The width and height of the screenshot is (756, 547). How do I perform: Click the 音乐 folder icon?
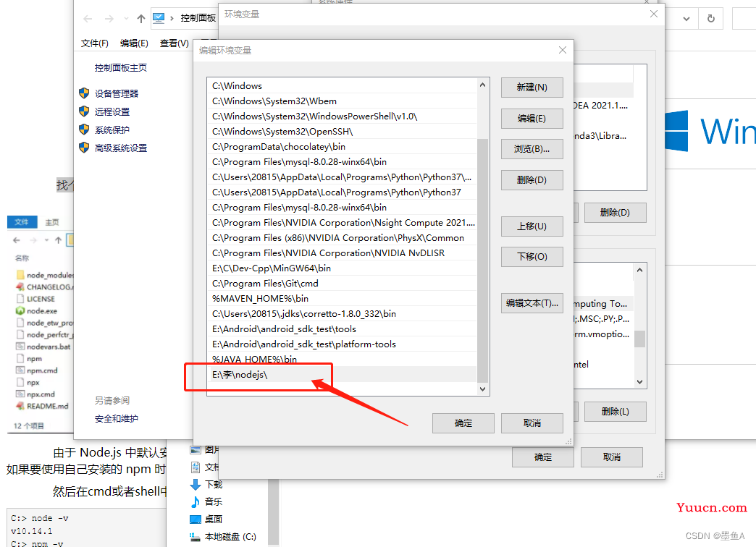196,501
